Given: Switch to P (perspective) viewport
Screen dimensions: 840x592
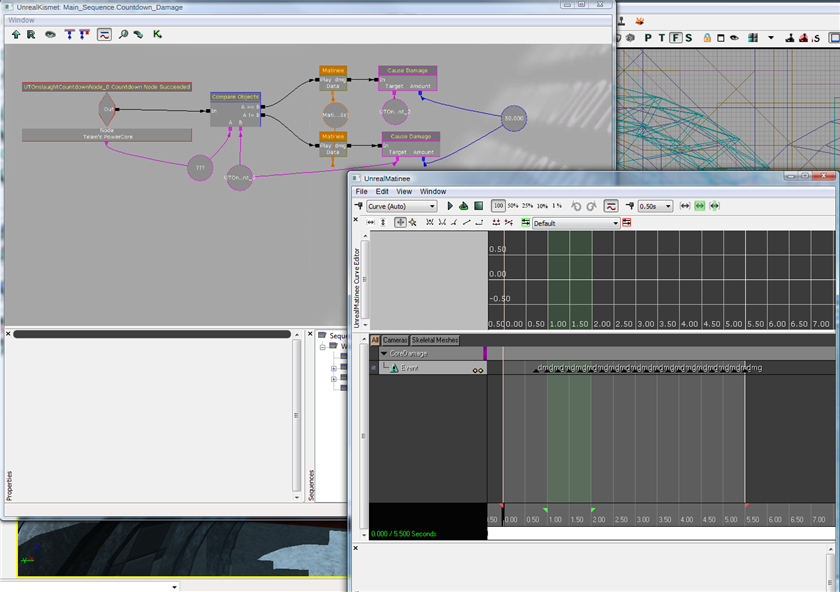Looking at the screenshot, I should pos(648,38).
